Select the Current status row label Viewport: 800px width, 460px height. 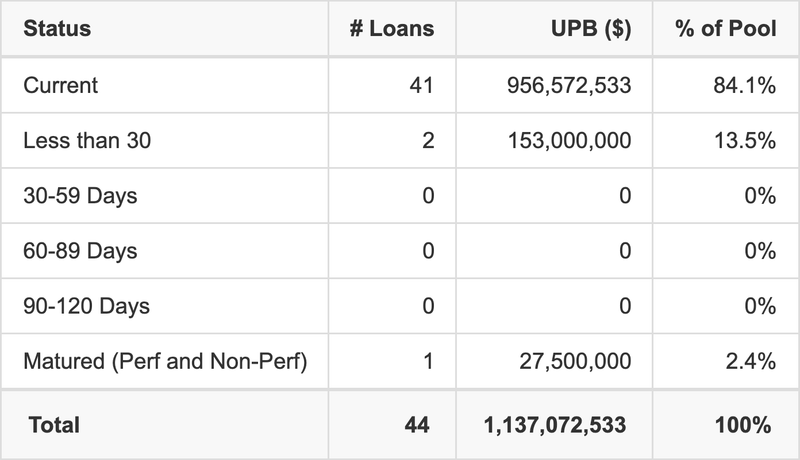coord(61,85)
